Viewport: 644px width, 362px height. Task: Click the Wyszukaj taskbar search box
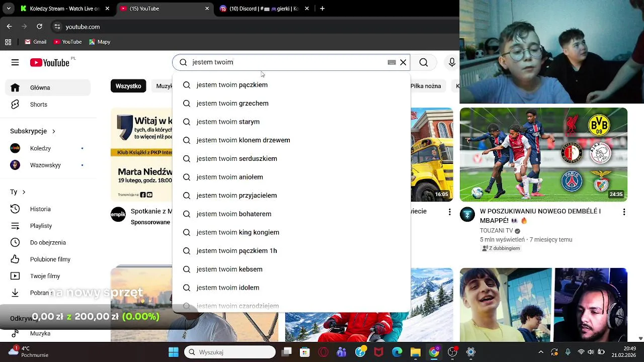coord(230,352)
